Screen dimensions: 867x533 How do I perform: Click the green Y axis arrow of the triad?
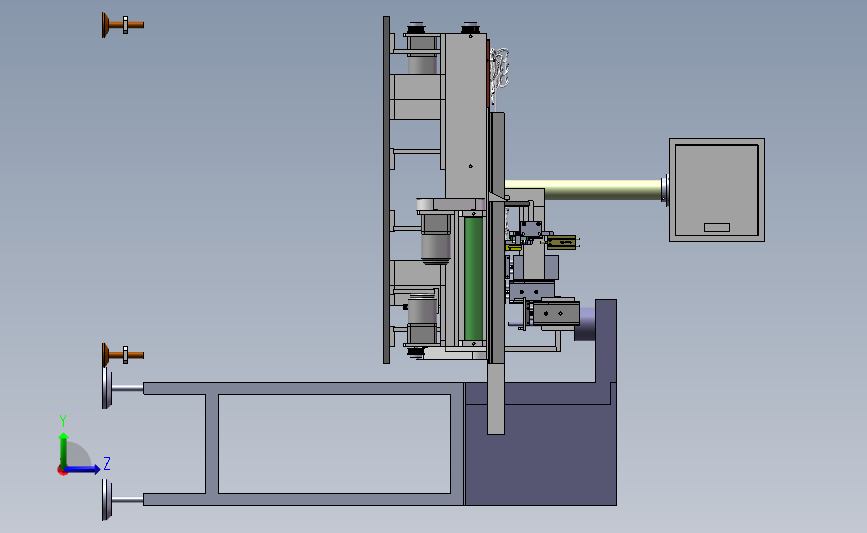coord(64,450)
